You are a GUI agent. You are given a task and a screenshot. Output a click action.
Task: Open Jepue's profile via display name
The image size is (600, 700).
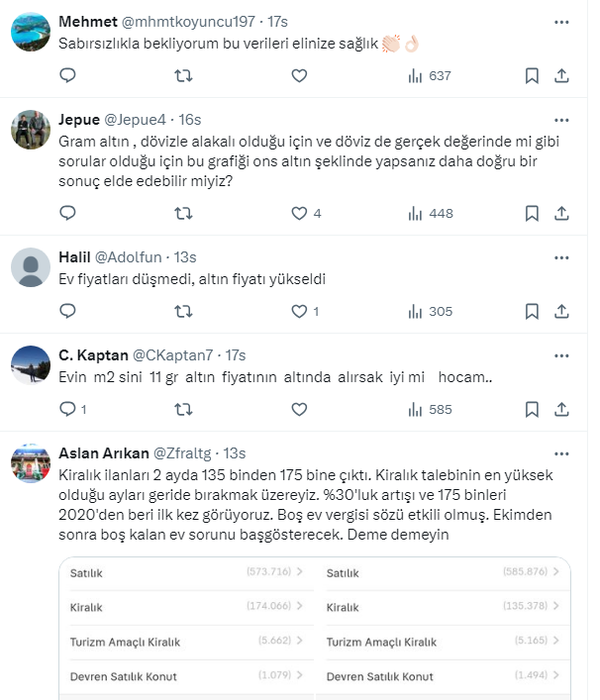point(79,120)
